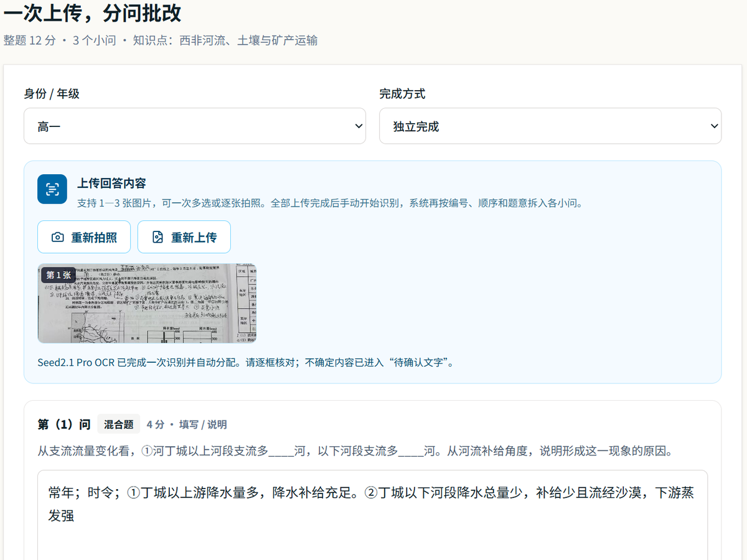Click the 4 分・填写 / 说明 label
Image resolution: width=747 pixels, height=560 pixels.
click(x=187, y=424)
